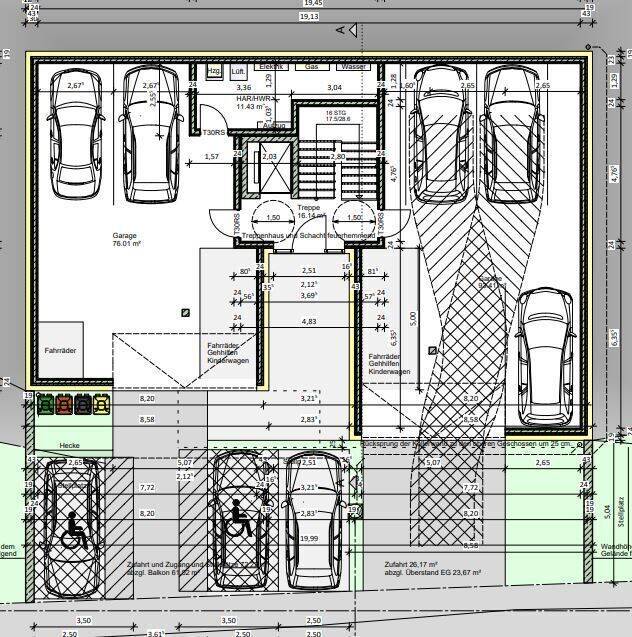Click the hatched column marker in right garage
Viewport: 632px width, 637px height.
[x=433, y=350]
